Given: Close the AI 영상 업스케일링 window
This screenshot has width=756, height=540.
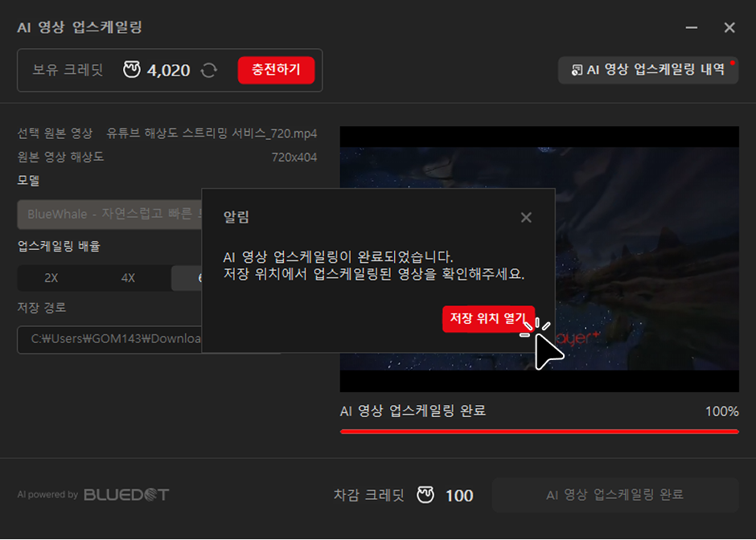Looking at the screenshot, I should pyautogui.click(x=729, y=27).
